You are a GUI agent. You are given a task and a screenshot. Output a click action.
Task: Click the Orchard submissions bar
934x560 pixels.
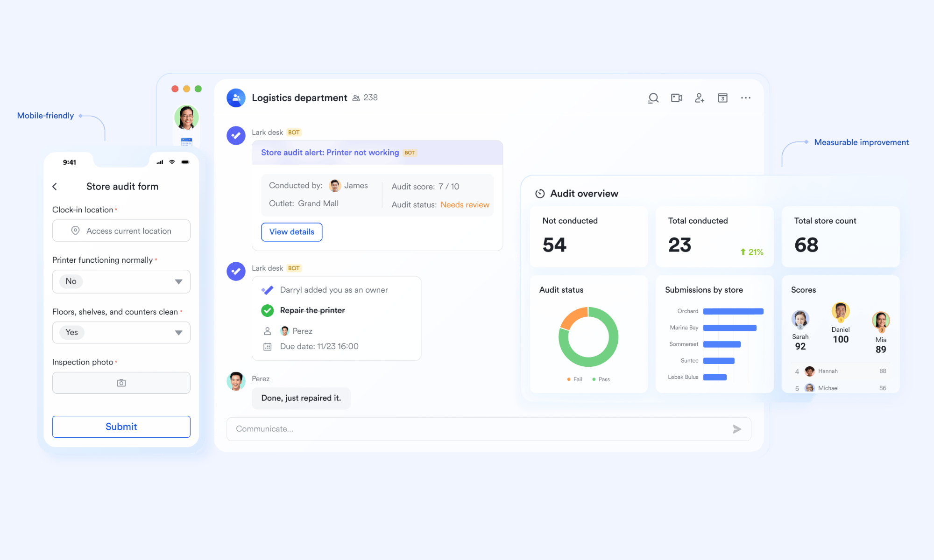[x=733, y=311]
